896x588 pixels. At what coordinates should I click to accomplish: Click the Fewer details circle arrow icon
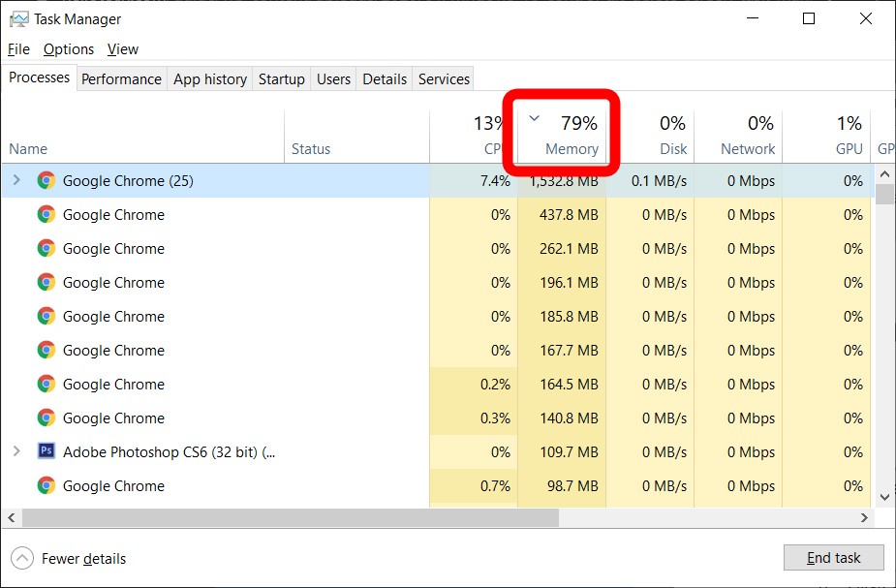point(21,558)
